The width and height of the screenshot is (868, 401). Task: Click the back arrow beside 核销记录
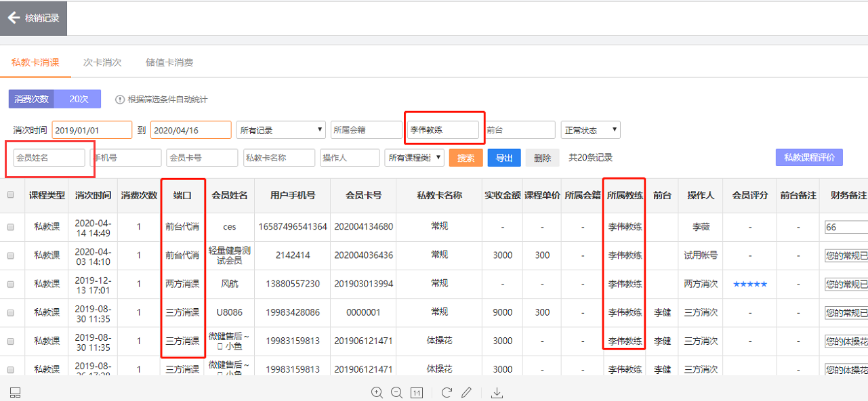14,18
